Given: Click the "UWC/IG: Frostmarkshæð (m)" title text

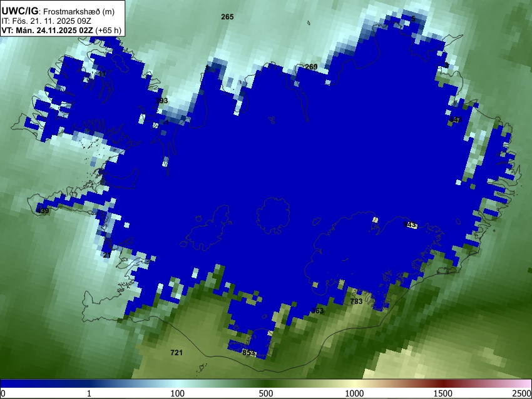Looking at the screenshot, I should 58,11.
